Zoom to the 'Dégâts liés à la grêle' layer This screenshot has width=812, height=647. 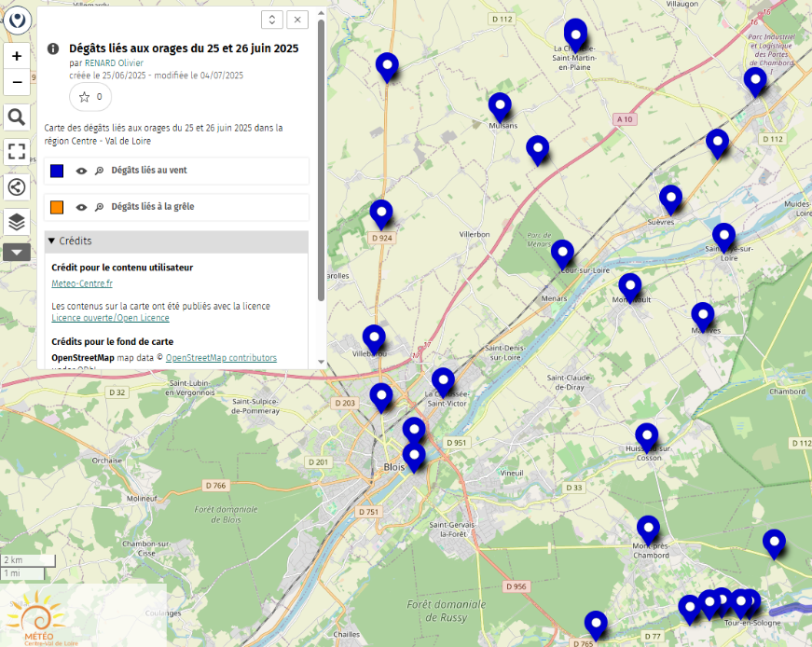(x=99, y=207)
